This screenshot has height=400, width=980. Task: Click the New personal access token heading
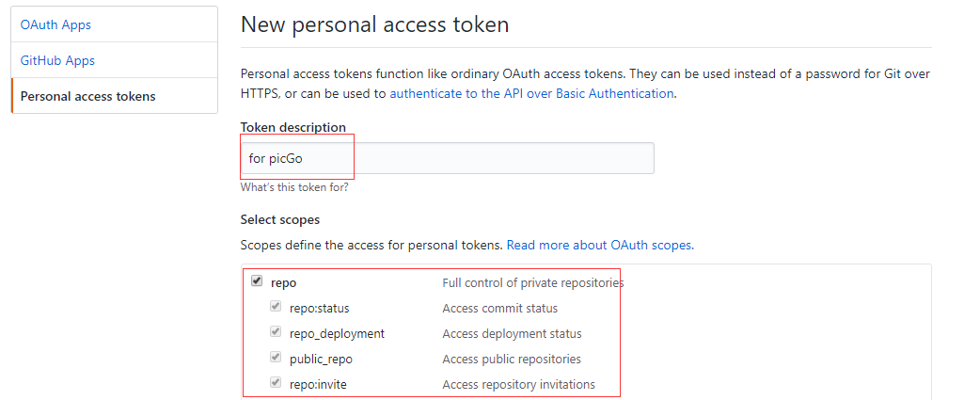coord(374,24)
